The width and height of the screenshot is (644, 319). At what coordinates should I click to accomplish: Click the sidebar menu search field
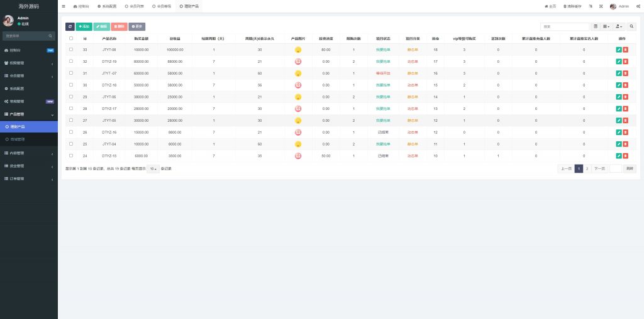[x=29, y=36]
